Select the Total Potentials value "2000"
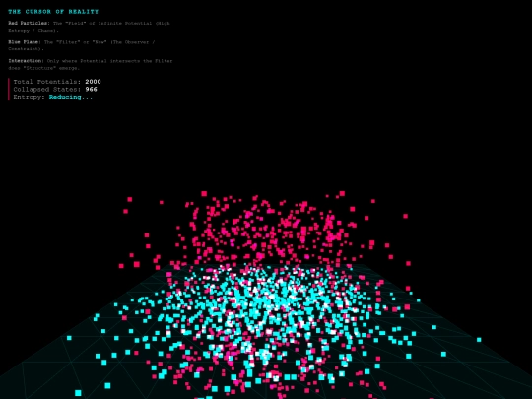The width and height of the screenshot is (532, 399). (x=93, y=82)
